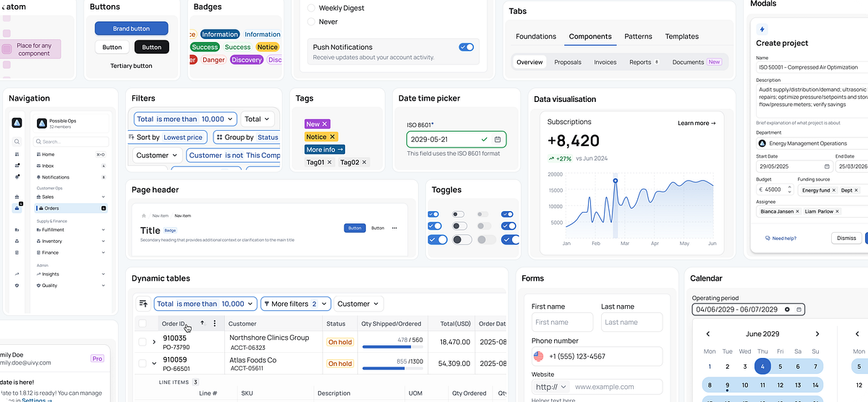This screenshot has height=402, width=868.
Task: Select the Invoices tab
Action: pos(605,62)
